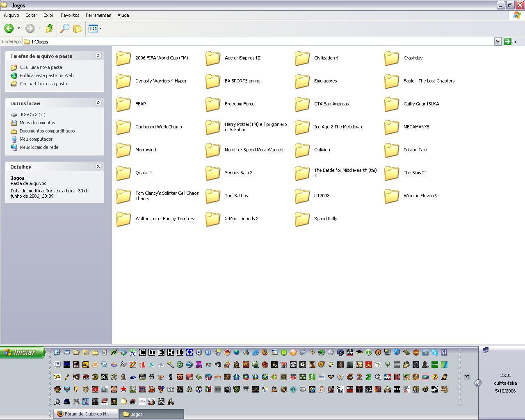Screen dimensions: 525x420
Task: Open the Editar menu
Action: click(31, 15)
